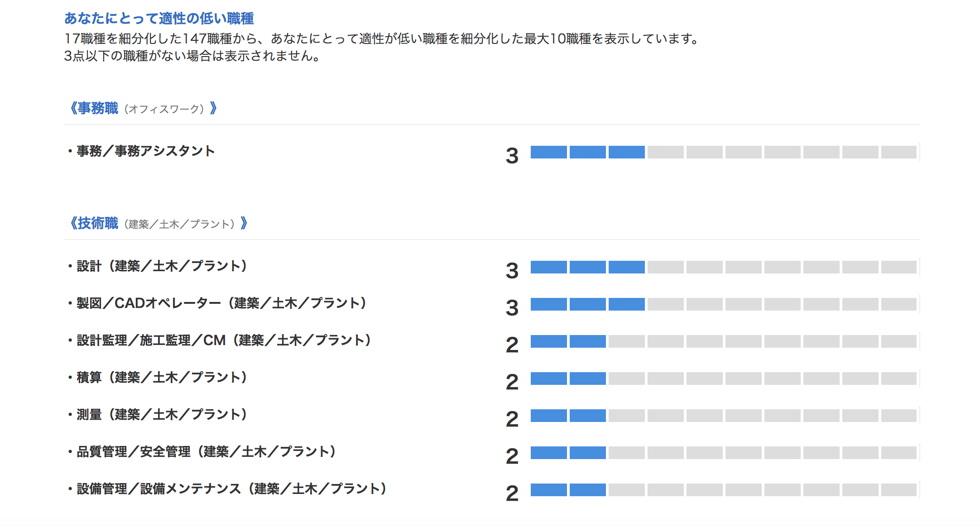The width and height of the screenshot is (980, 527).
Task: Click the score bar for 事務／事務アシスタント
Action: [x=724, y=152]
